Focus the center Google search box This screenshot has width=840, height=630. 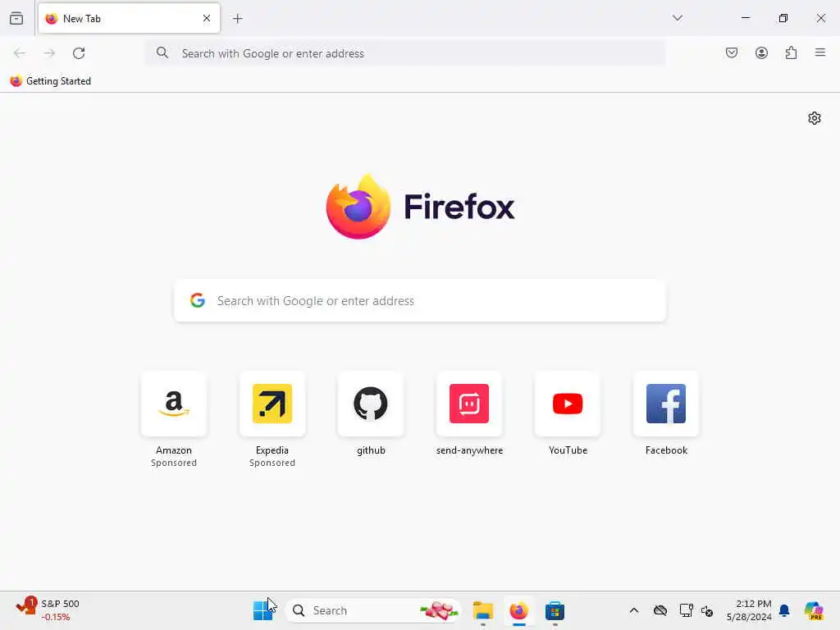(421, 300)
